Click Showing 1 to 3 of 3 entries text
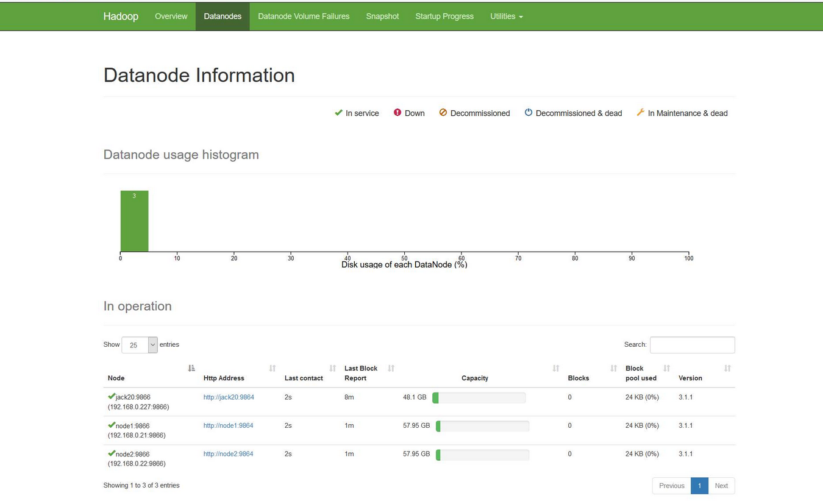The height and width of the screenshot is (504, 823). pos(141,486)
